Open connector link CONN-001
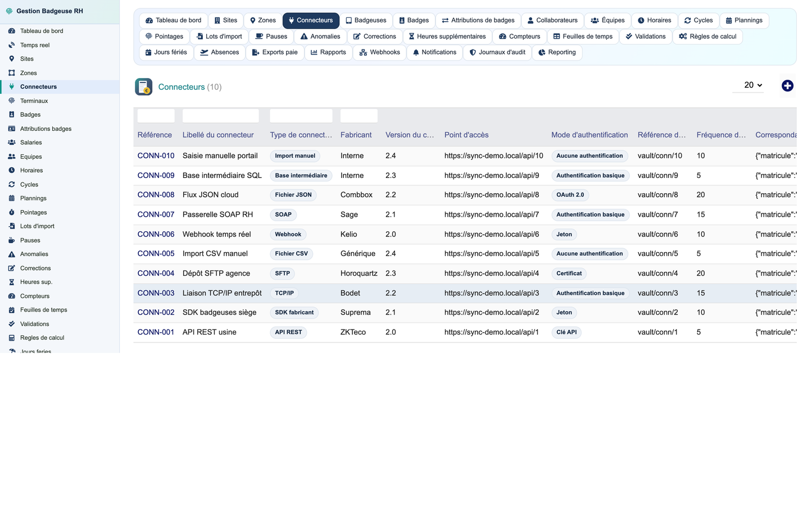812x507 pixels. pyautogui.click(x=156, y=332)
